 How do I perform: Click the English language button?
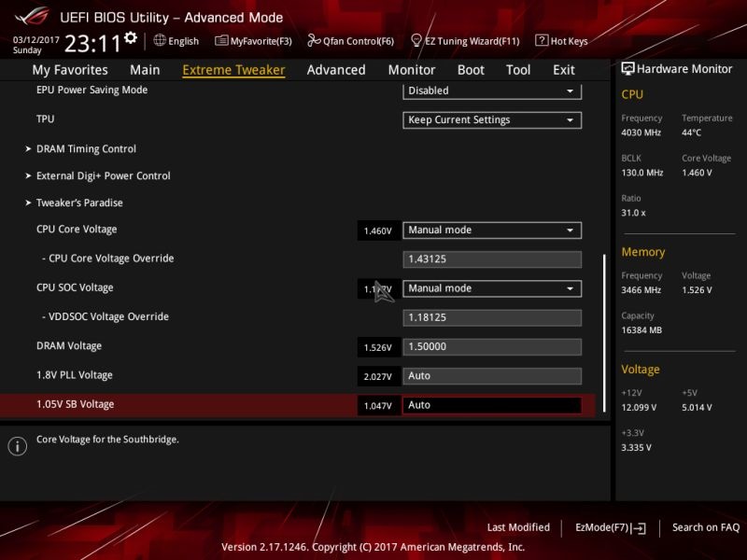point(183,41)
